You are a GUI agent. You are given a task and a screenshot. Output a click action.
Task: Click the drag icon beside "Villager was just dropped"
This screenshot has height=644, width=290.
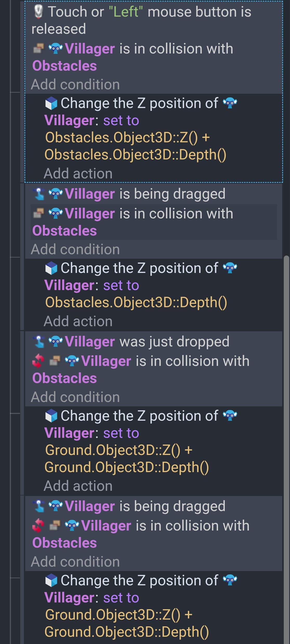[x=39, y=341]
